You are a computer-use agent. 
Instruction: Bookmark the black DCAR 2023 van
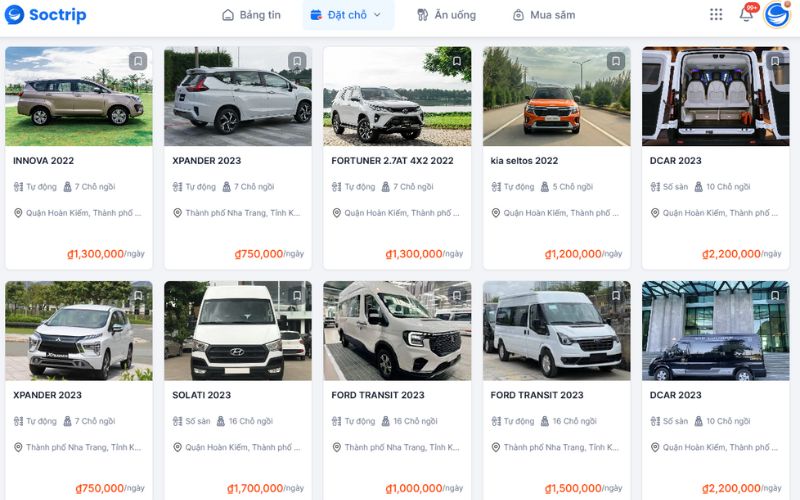pos(775,295)
